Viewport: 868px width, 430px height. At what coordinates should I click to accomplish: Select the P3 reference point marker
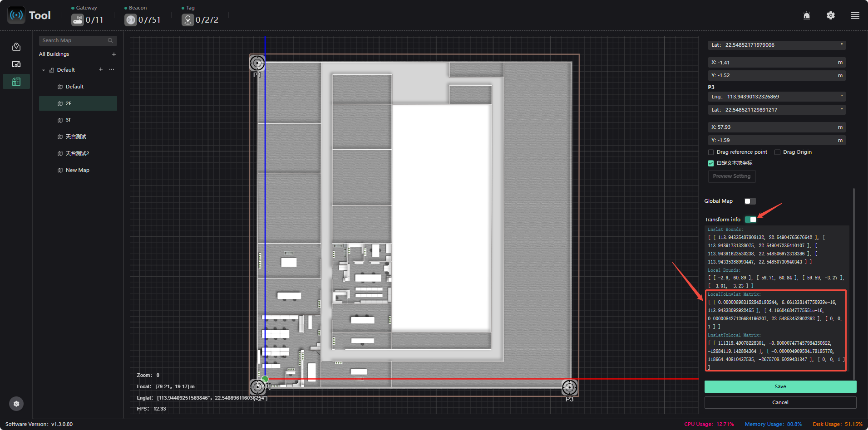tap(569, 387)
